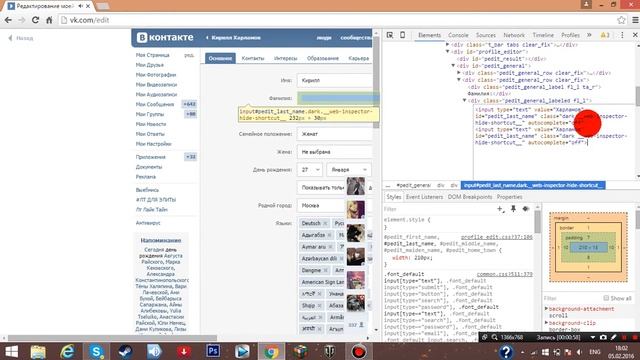Open the home page with the house icon
Viewport: 640px width, 360px height.
pyautogui.click(x=49, y=20)
